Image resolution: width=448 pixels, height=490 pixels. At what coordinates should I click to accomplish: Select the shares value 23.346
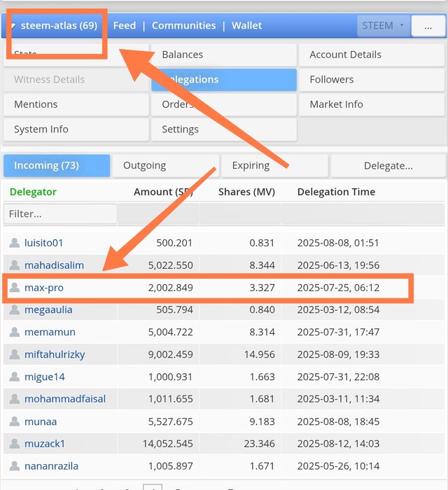click(x=259, y=444)
